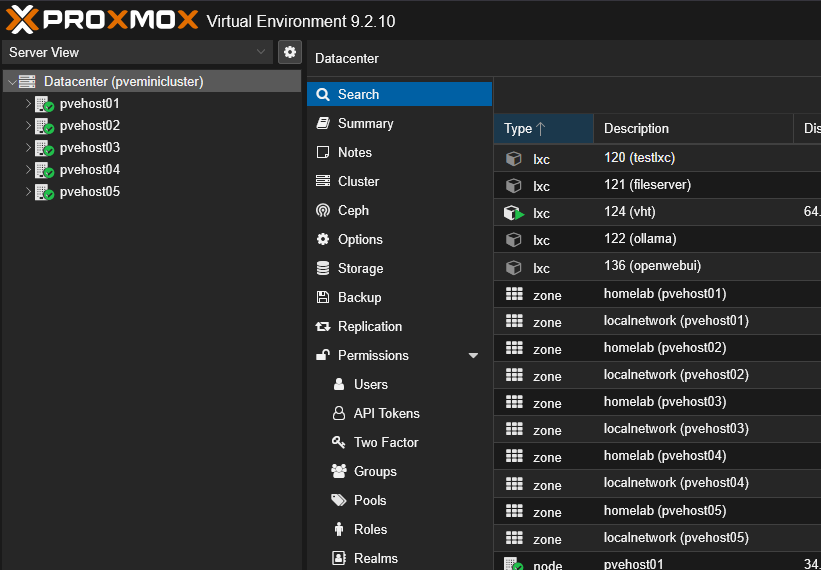The height and width of the screenshot is (570, 821).
Task: Open the Replication section
Action: 400,327
